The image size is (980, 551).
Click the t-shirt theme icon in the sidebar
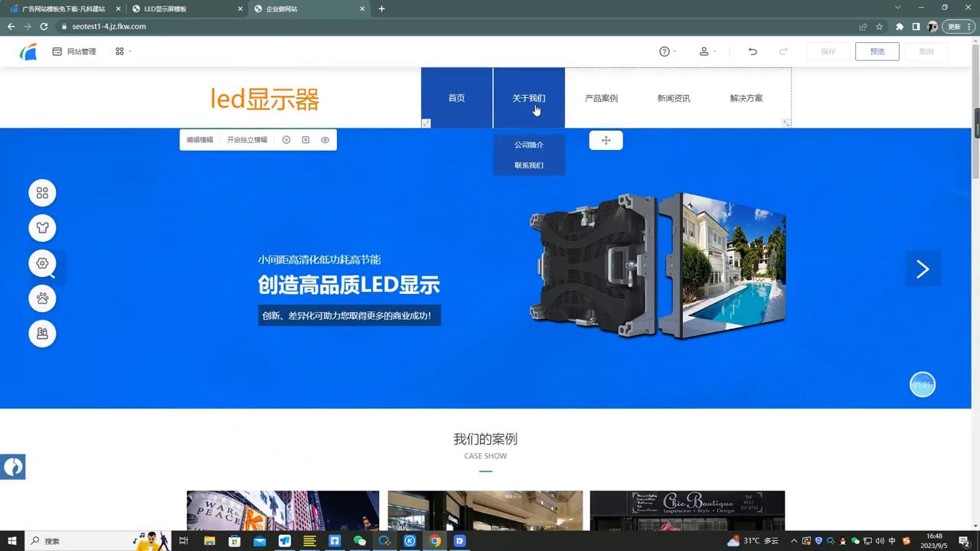click(x=42, y=227)
